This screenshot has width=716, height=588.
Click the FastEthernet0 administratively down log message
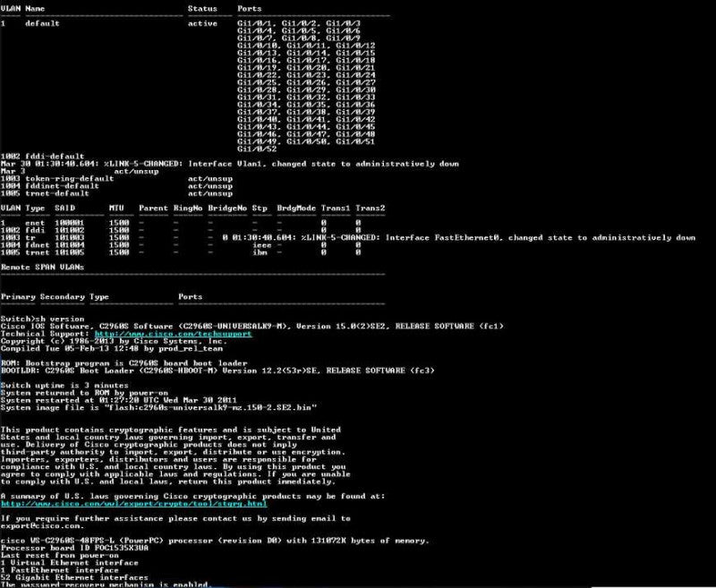tap(458, 237)
